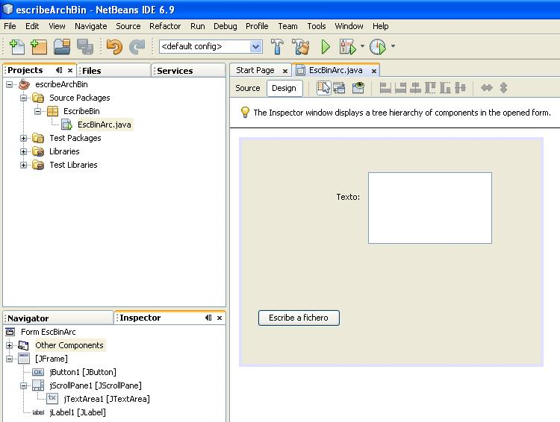
Task: Click the Undo arrow icon
Action: pos(115,47)
